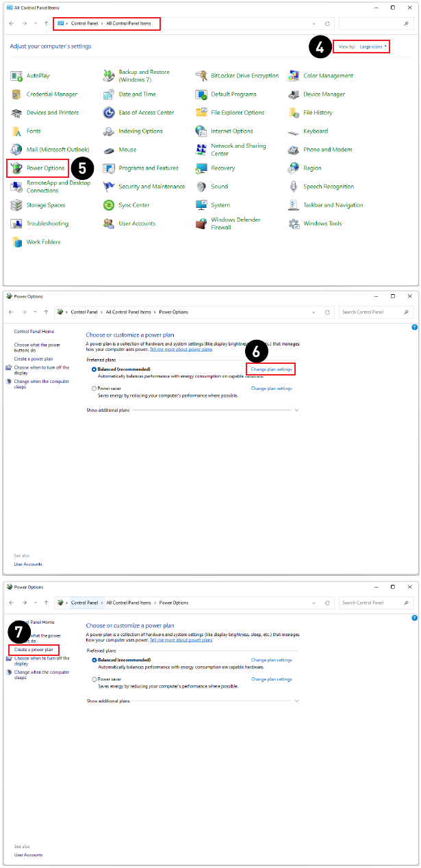Viewport: 421px width, 868px height.
Task: Open BitLocker Drive Encryption
Action: tap(244, 76)
